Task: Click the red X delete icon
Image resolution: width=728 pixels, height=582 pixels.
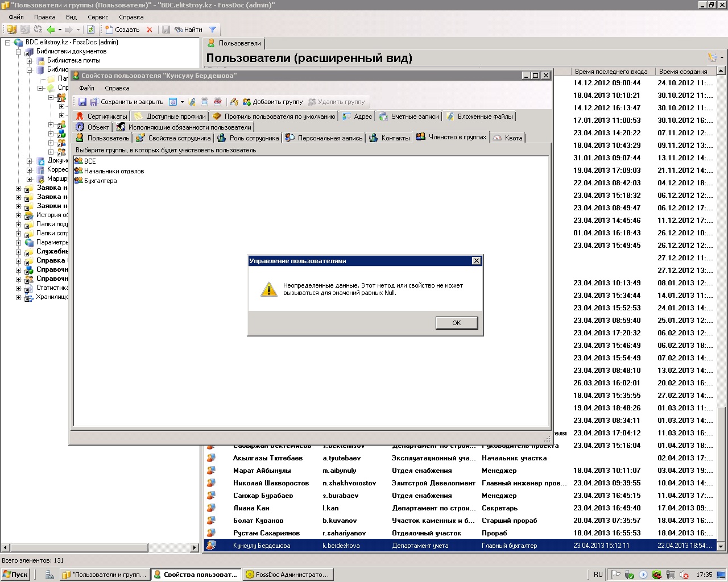Action: coord(150,30)
